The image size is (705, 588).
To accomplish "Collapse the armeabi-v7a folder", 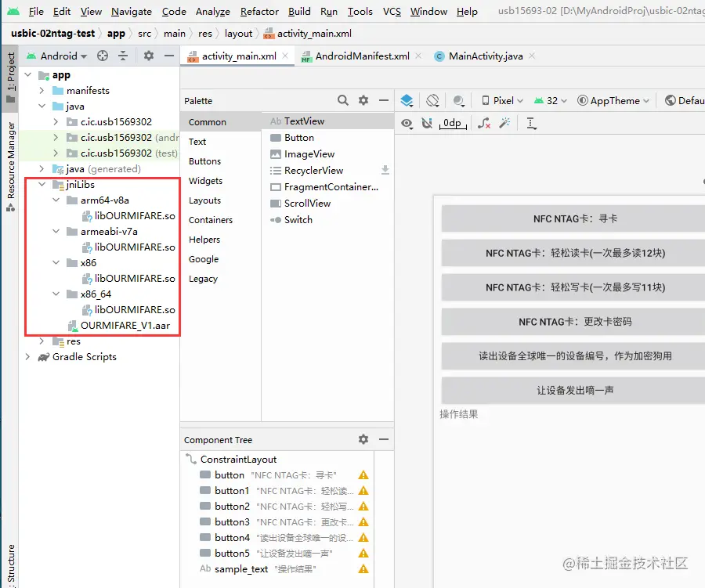I will coord(56,232).
